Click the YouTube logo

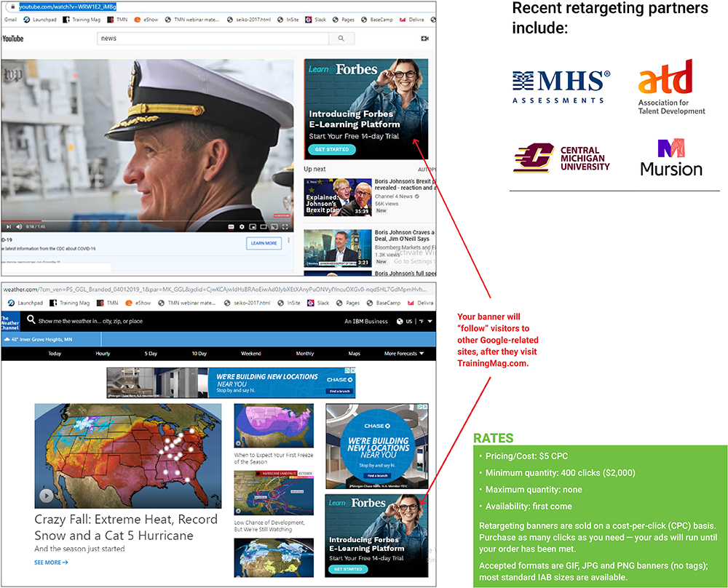[13, 39]
